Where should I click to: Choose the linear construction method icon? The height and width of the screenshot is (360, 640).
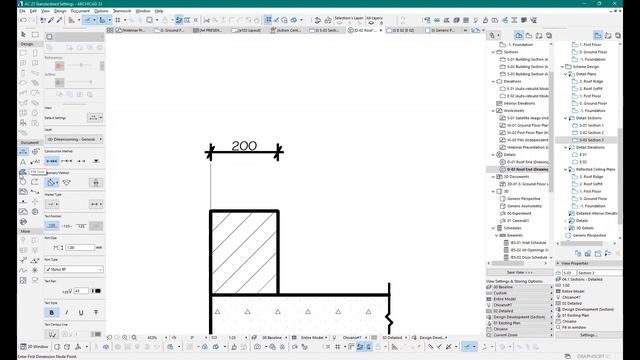[x=52, y=161]
